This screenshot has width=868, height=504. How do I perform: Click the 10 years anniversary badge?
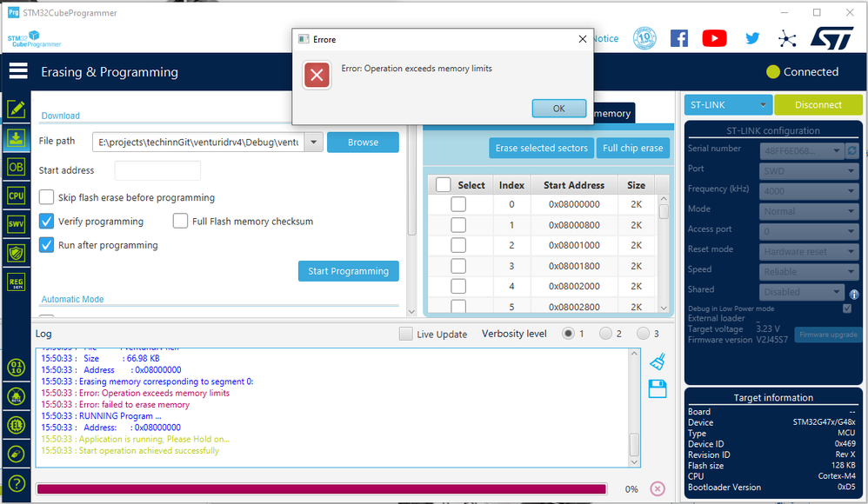(644, 38)
